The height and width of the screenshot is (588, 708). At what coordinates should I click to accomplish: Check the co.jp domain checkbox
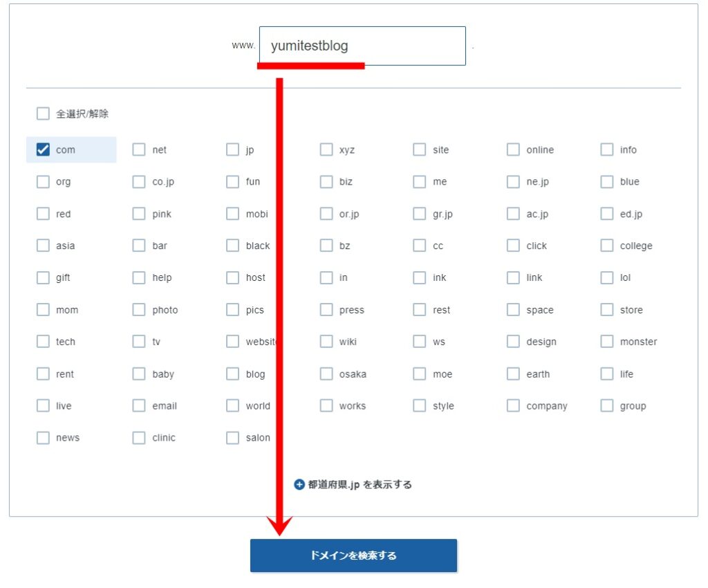139,182
